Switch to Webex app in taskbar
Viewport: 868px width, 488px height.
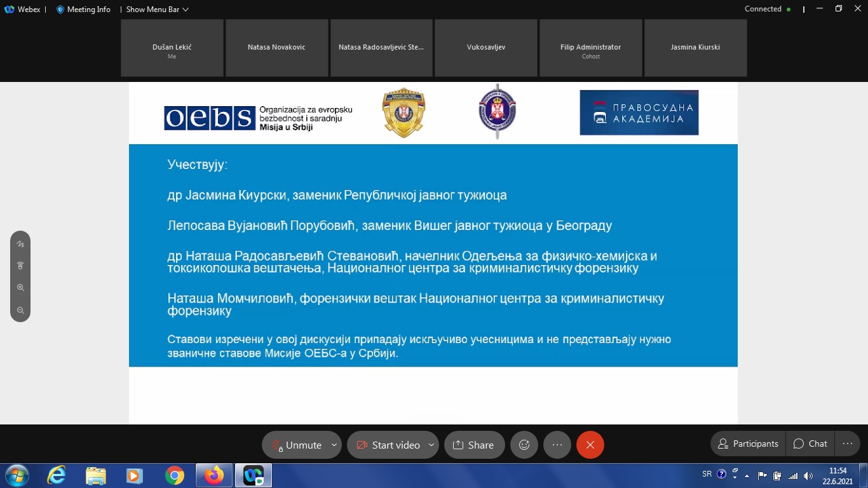click(x=254, y=475)
